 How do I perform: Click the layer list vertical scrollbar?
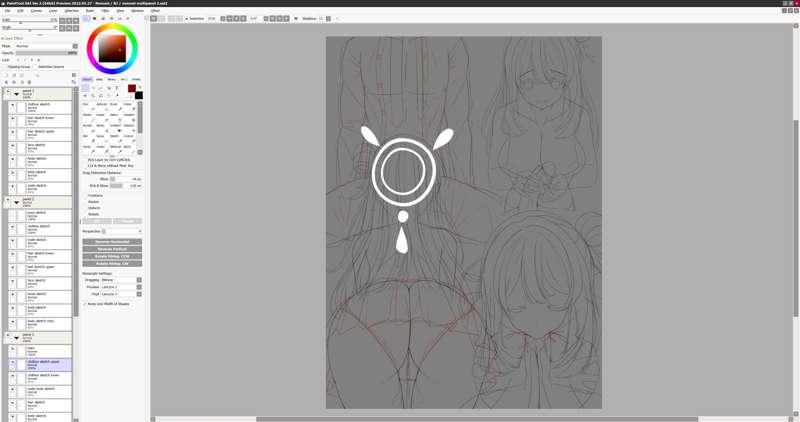tap(76, 204)
